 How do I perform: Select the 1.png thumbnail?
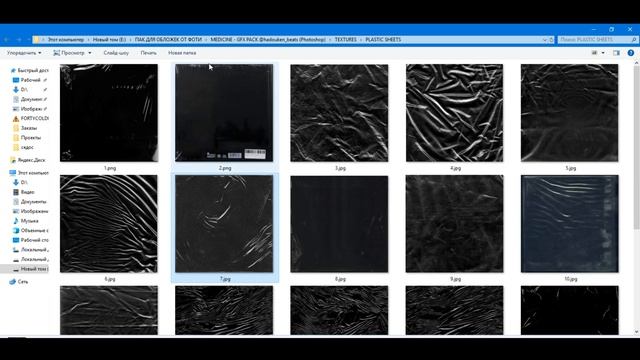point(109,113)
